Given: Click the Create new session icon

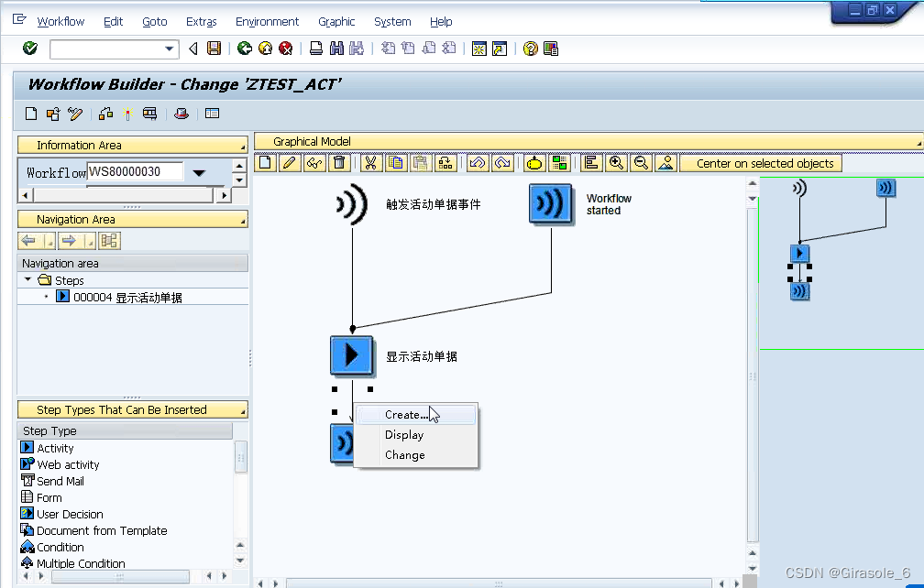Looking at the screenshot, I should coord(479,49).
